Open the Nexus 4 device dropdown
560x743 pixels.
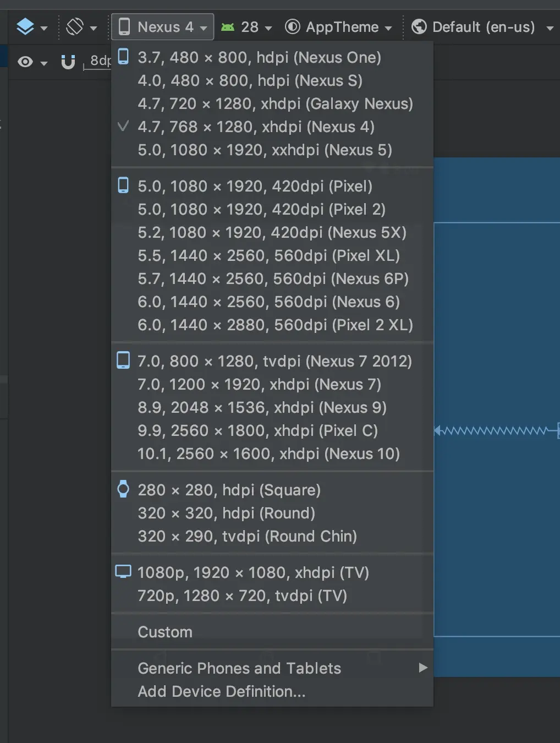(163, 27)
